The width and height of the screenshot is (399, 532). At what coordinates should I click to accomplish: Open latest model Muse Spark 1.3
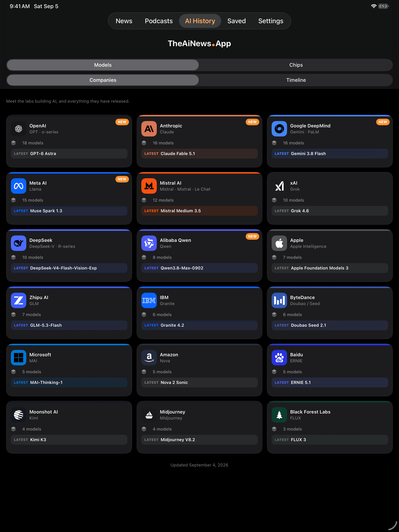69,211
